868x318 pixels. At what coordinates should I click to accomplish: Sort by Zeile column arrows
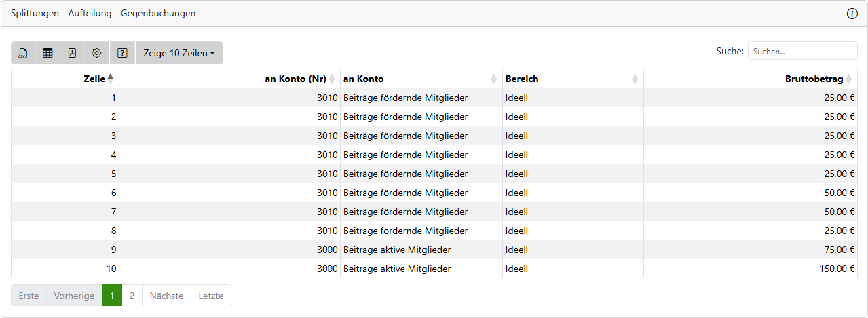point(111,79)
